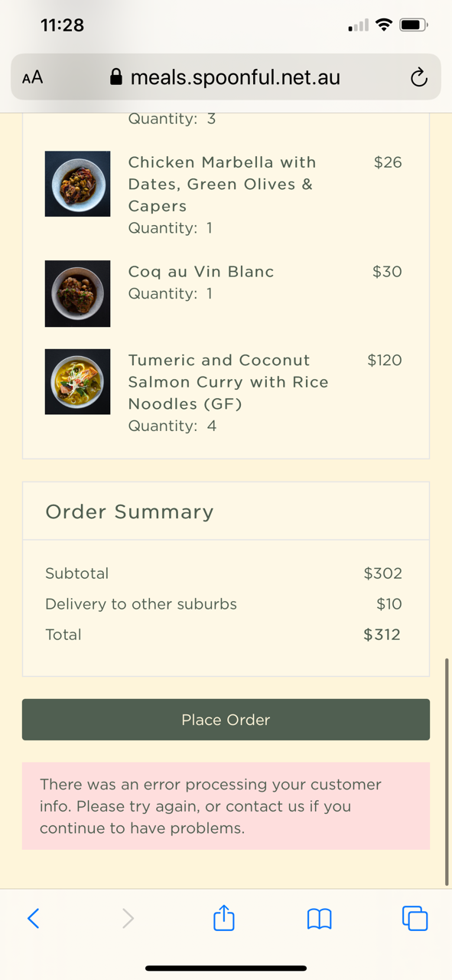The image size is (452, 980).
Task: Tap the lock icon in address bar
Action: pos(116,77)
